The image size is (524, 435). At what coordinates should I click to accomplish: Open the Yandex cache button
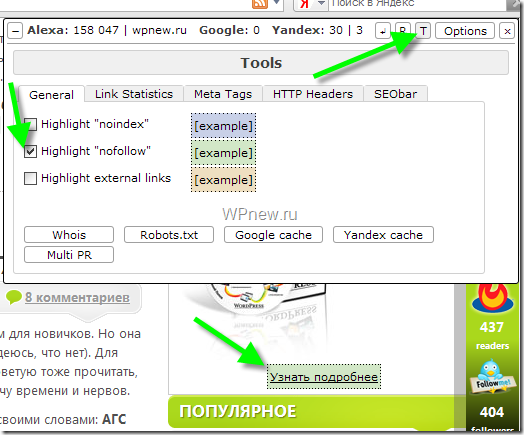coord(383,235)
